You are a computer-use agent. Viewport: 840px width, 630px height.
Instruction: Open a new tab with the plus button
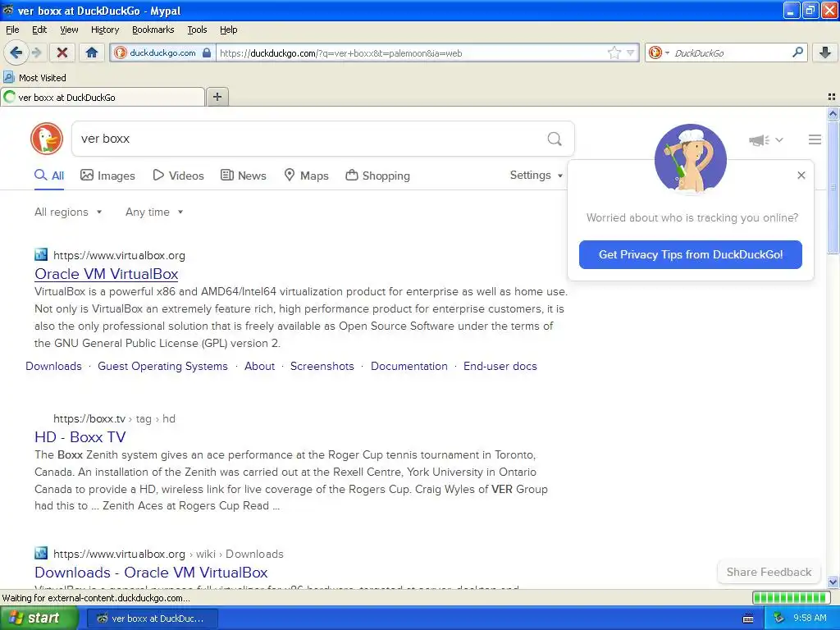click(x=217, y=97)
